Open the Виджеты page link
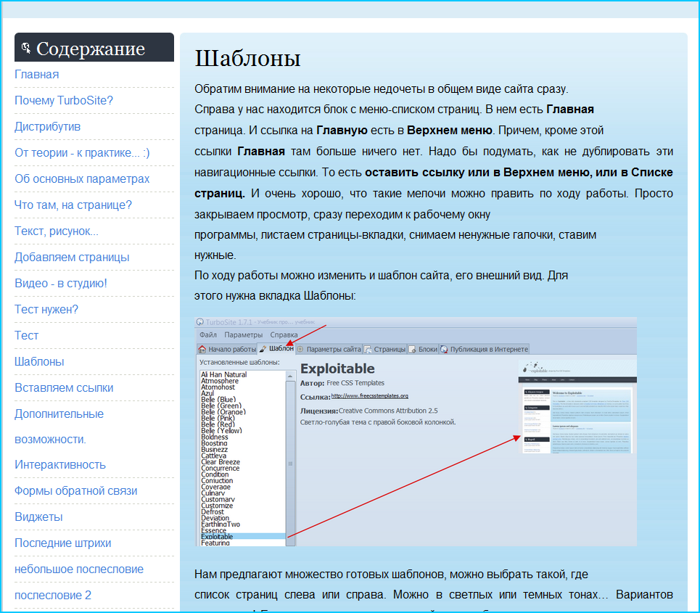 38,517
